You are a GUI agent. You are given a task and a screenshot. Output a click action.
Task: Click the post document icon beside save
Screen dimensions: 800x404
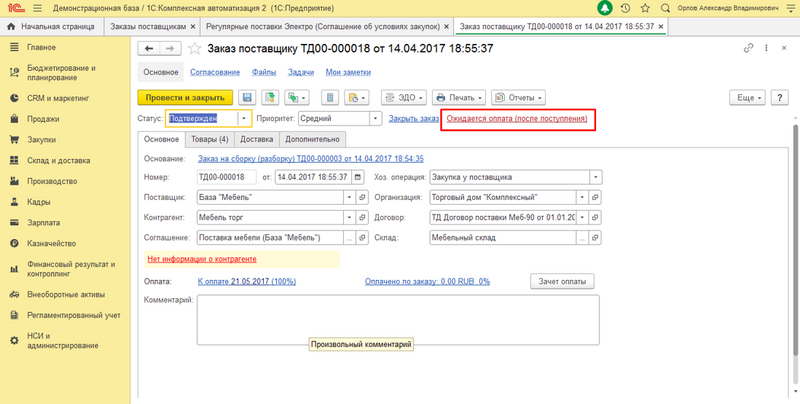pos(267,98)
